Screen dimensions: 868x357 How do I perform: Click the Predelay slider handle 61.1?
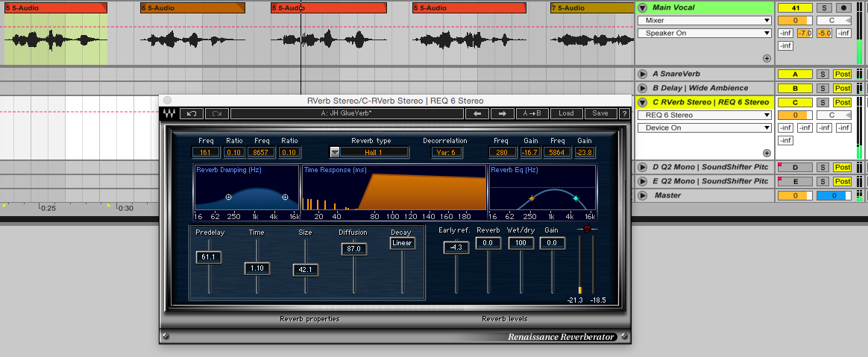(209, 257)
